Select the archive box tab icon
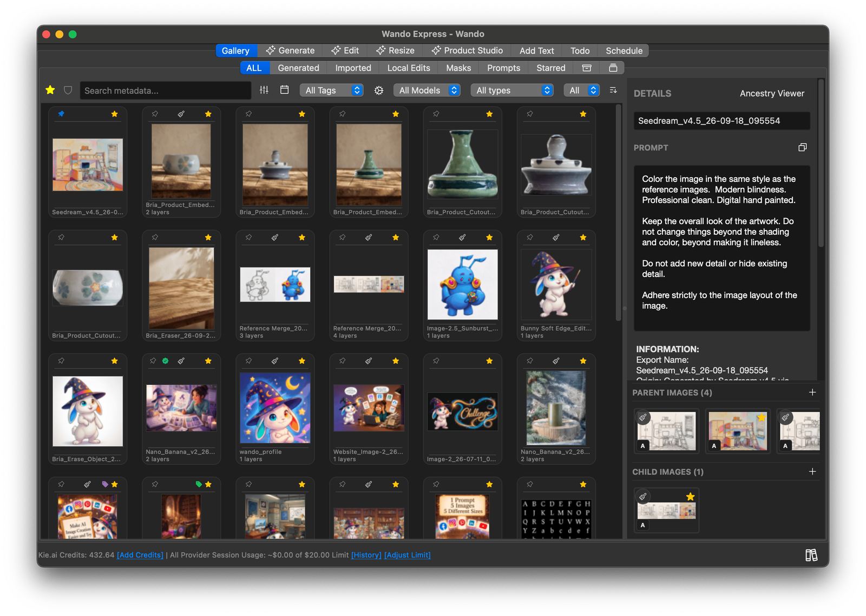 587,68
